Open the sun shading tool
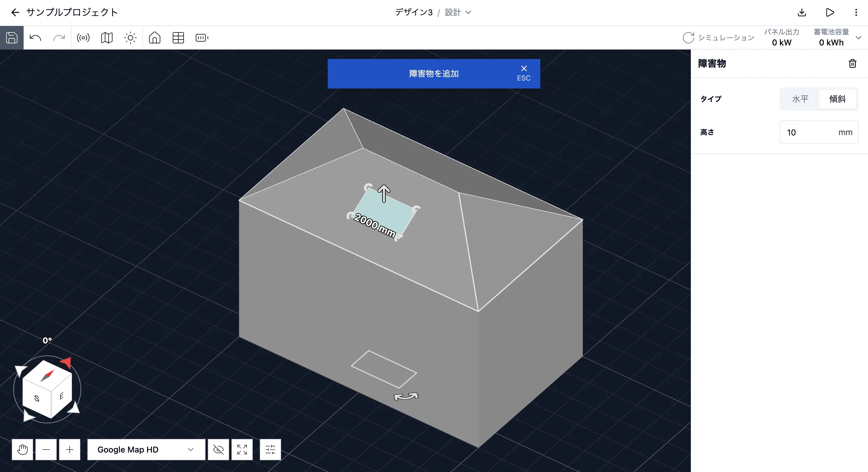 (130, 38)
